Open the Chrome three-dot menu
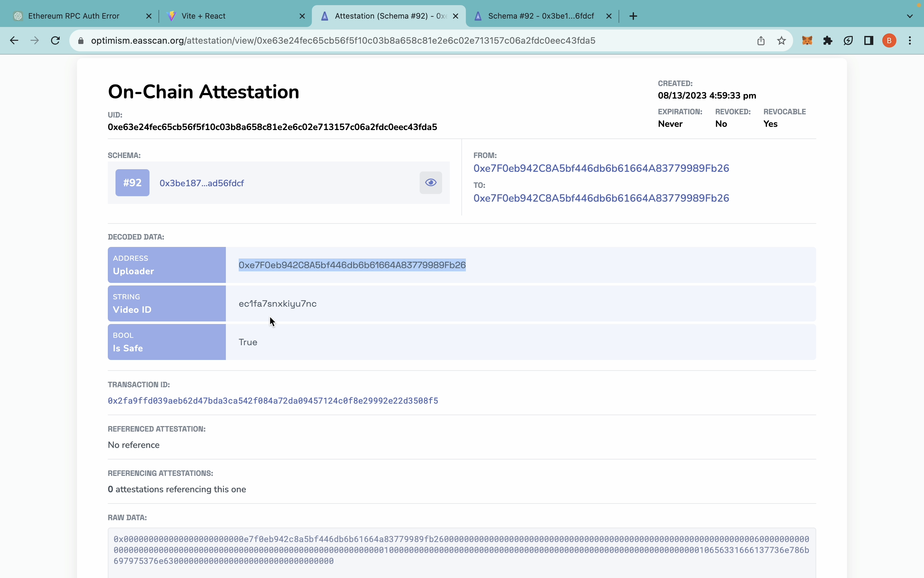The image size is (924, 578). click(910, 40)
